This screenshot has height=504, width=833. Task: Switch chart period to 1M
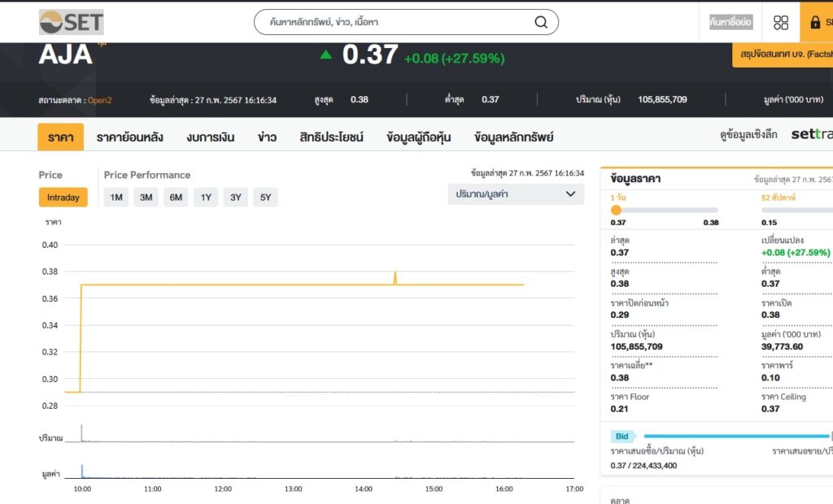tap(116, 198)
